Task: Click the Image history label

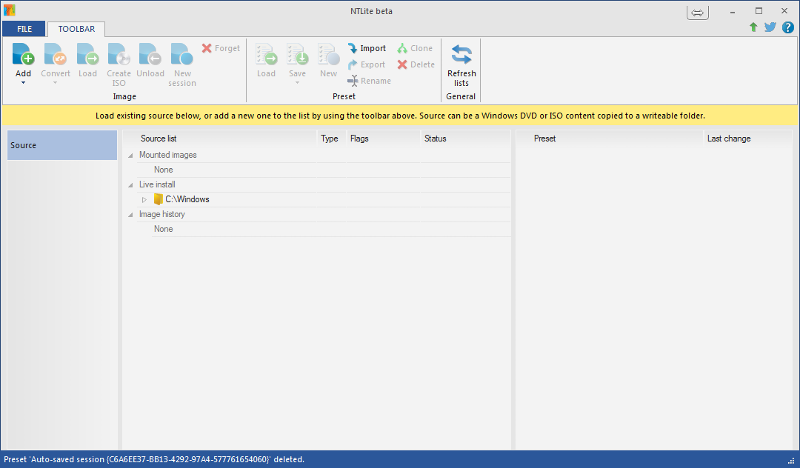Action: click(x=162, y=214)
